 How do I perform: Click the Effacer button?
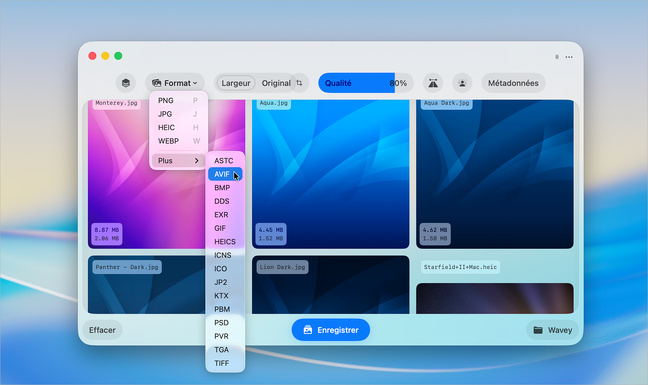click(102, 330)
